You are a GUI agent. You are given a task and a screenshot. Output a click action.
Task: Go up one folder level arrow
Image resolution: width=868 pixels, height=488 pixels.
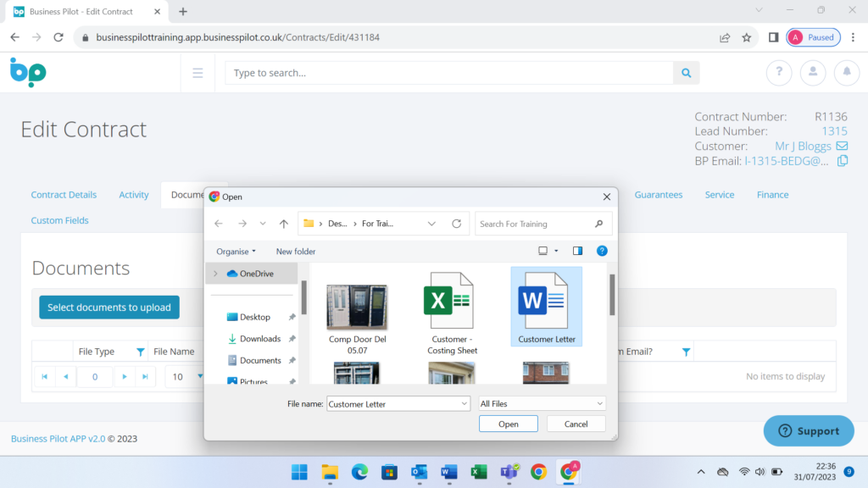pyautogui.click(x=284, y=224)
